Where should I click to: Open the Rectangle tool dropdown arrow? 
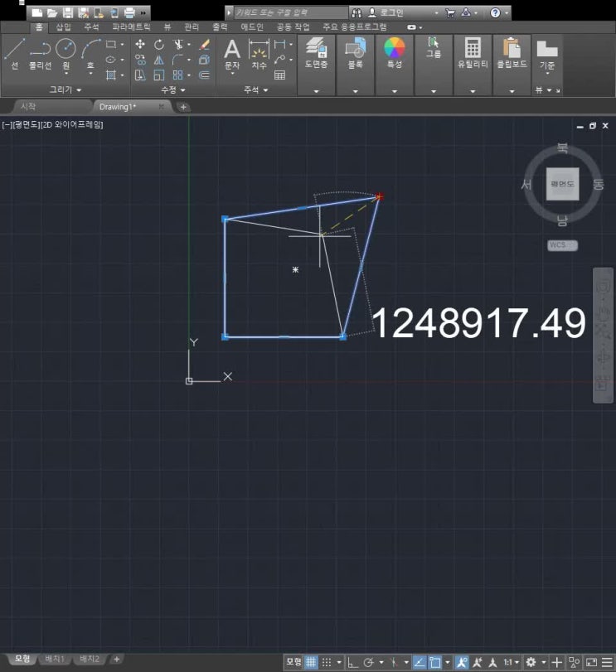[x=122, y=44]
